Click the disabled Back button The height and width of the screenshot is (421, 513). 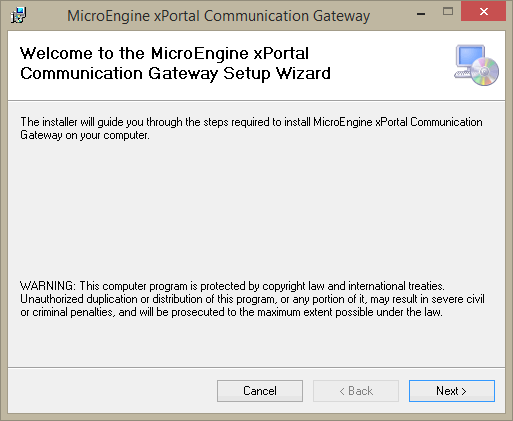pos(356,391)
